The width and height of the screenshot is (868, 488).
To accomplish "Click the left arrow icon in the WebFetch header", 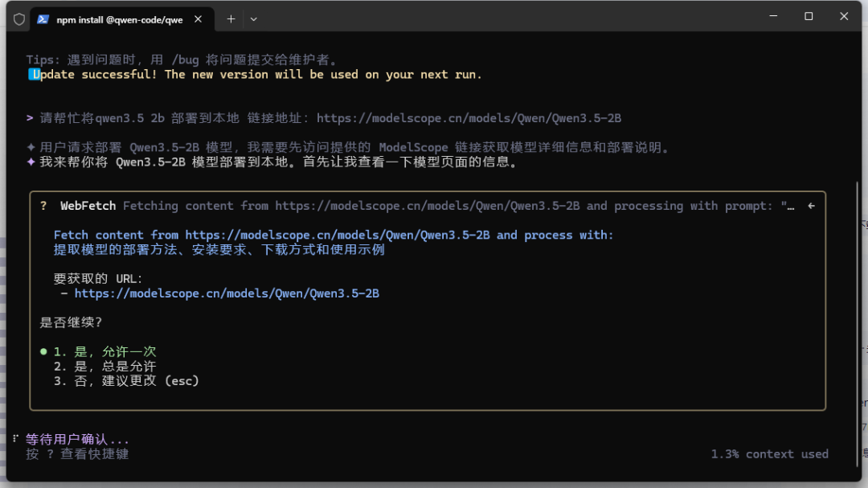I will point(811,206).
